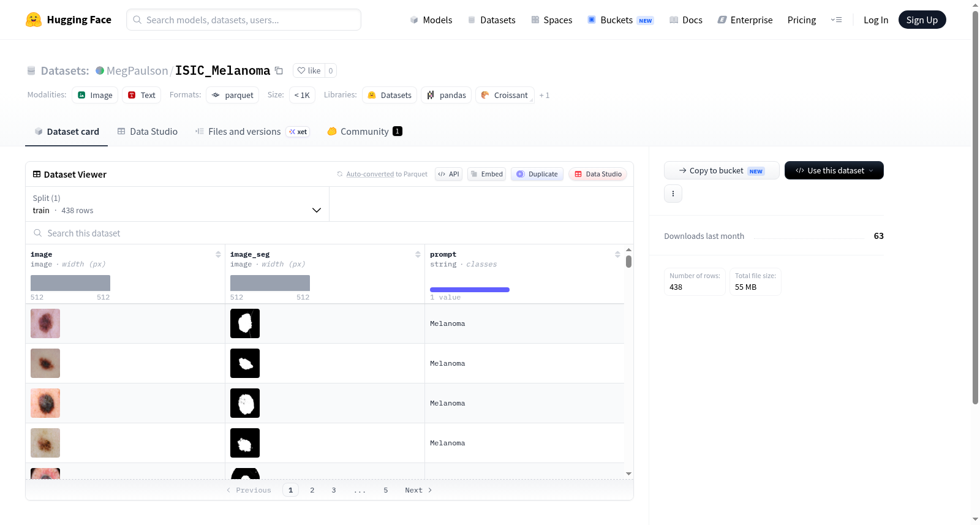Click the Duplicate button
This screenshot has width=980, height=525.
[x=537, y=174]
